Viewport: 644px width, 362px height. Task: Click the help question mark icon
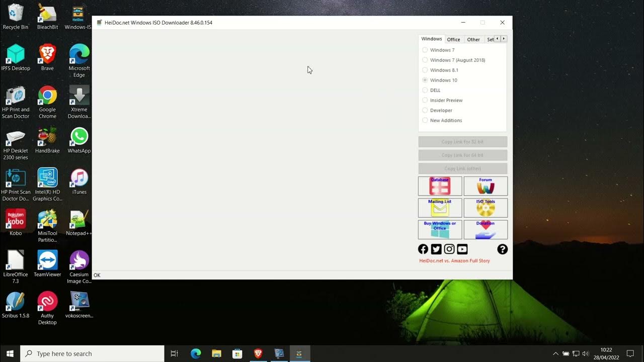(x=502, y=249)
